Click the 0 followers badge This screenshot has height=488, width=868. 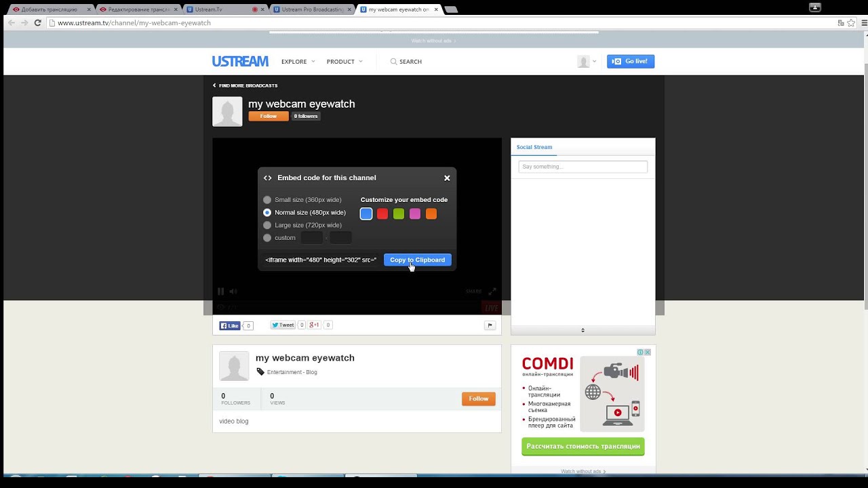306,117
